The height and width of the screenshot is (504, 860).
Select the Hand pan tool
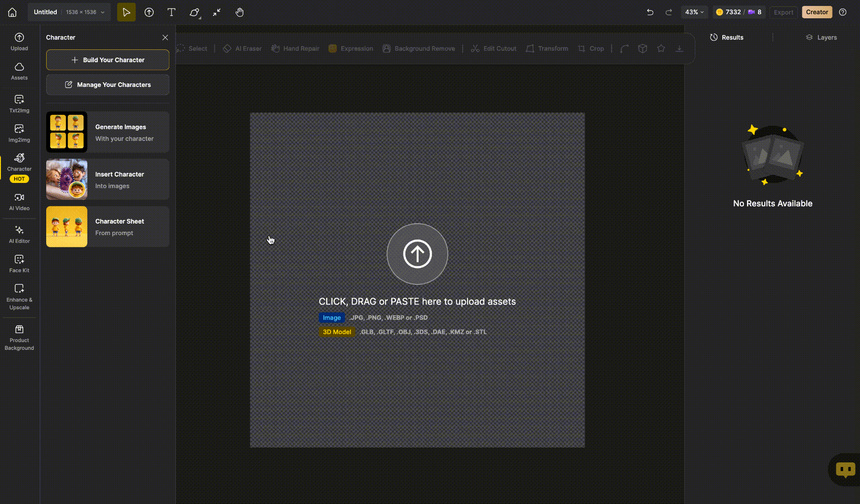pos(239,12)
